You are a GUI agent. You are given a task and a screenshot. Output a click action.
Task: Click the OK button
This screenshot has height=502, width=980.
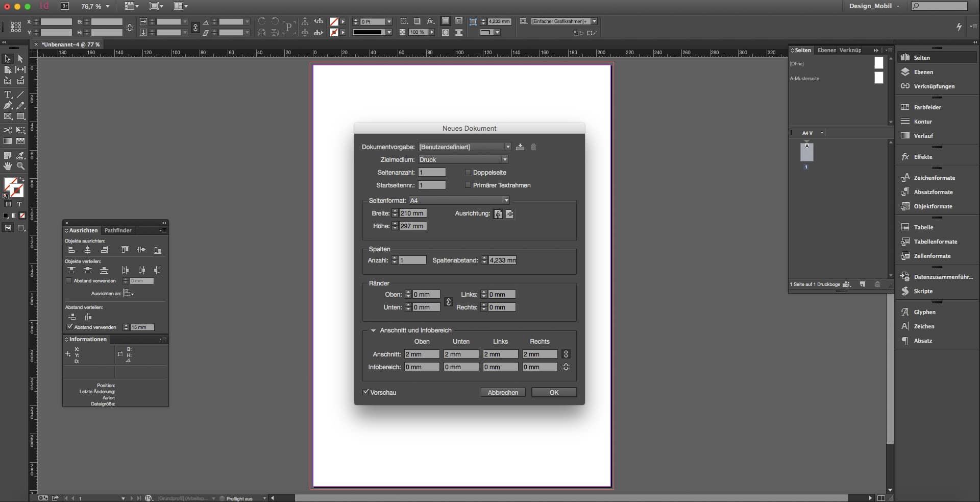[x=554, y=393]
